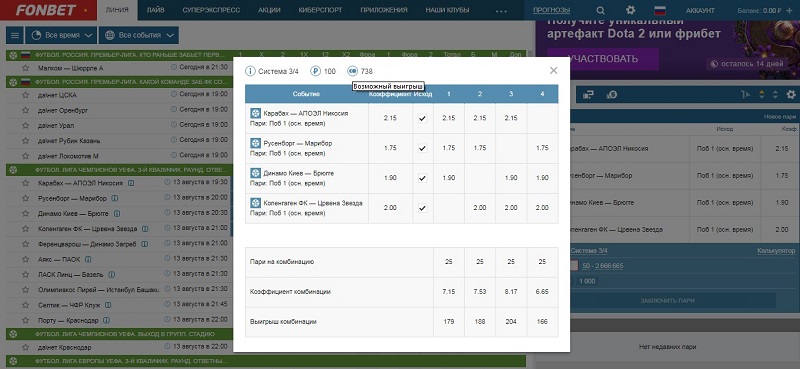Open the more options ellipsis in navigation
Viewport: 800px width, 369px height.
click(x=501, y=10)
